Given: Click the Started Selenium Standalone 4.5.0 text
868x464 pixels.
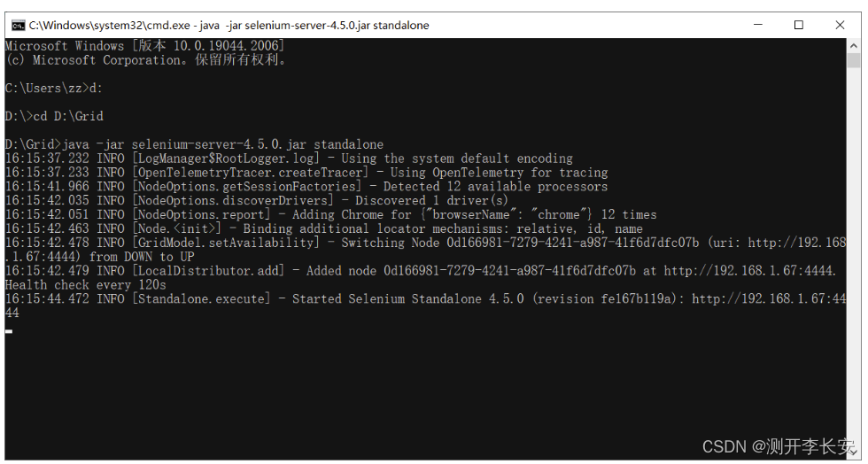Looking at the screenshot, I should 408,299.
